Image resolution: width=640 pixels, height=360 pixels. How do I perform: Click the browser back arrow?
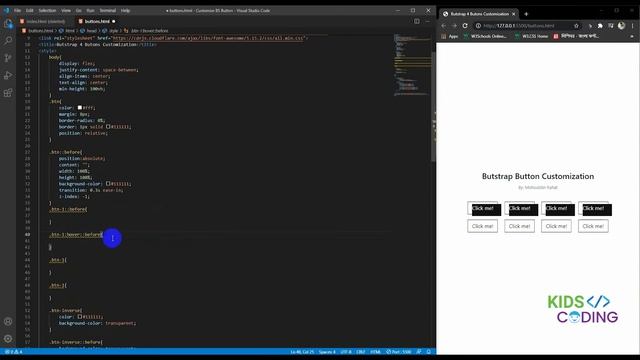pos(444,26)
